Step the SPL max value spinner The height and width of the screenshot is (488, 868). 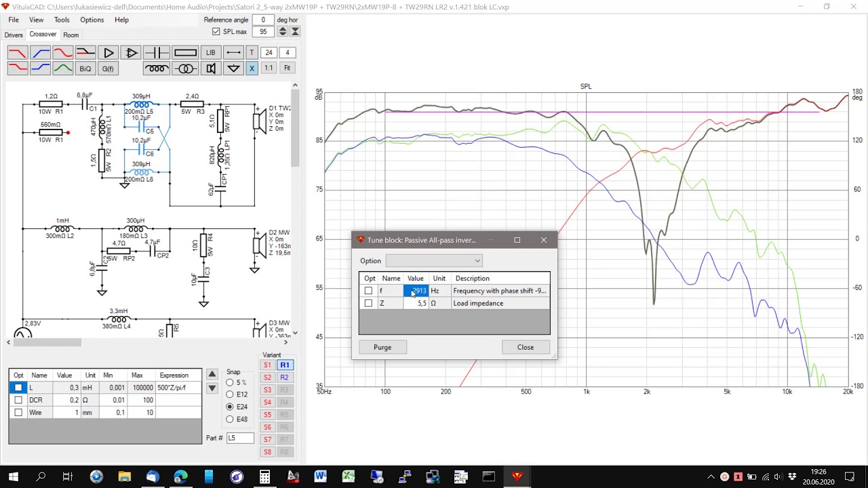(283, 32)
